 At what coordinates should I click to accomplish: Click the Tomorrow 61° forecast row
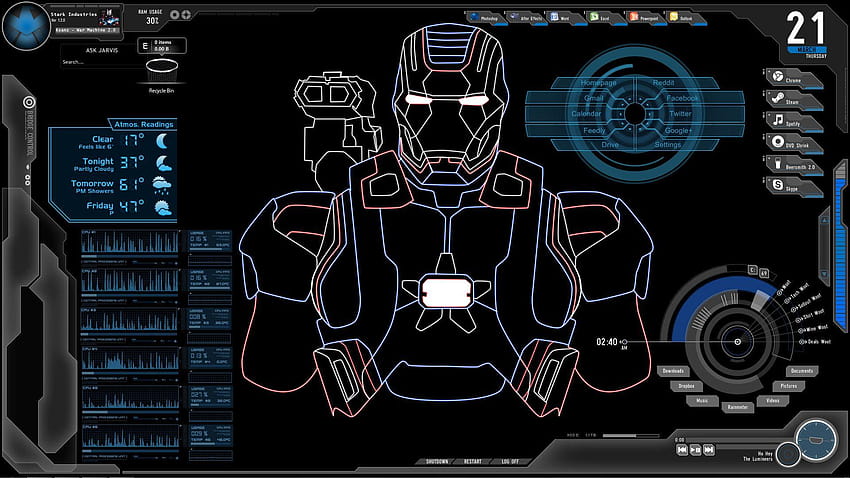pyautogui.click(x=121, y=185)
